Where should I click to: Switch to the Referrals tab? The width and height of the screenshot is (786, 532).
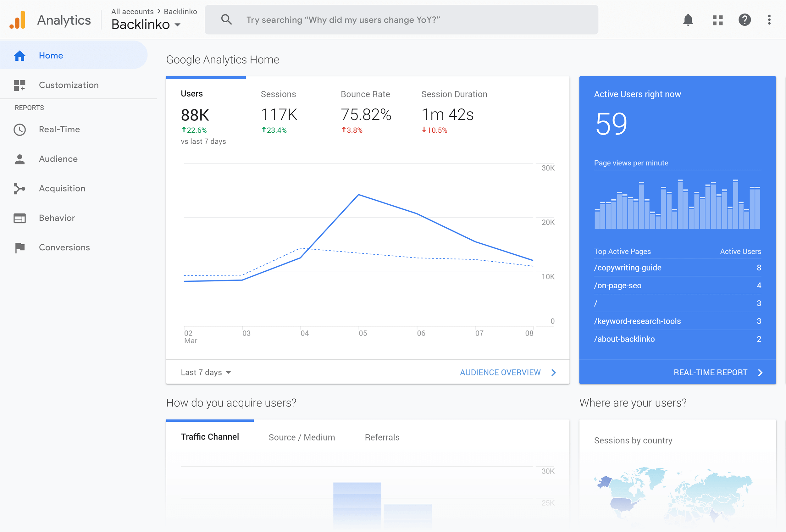coord(382,437)
